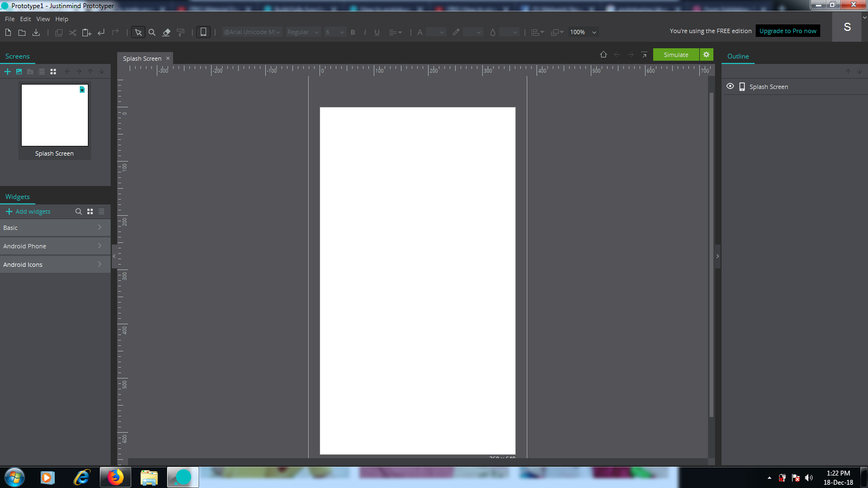
Task: Activate the magnifier zoom tool
Action: pos(152,33)
